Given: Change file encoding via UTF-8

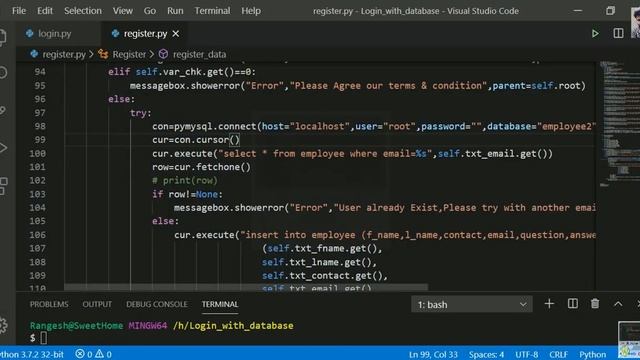Looking at the screenshot, I should point(527,354).
